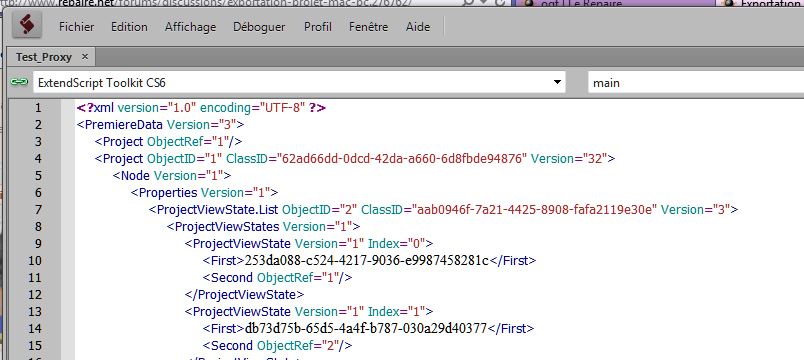Click the Project ObjectRef="1" line
The width and height of the screenshot is (804, 360).
(x=168, y=142)
